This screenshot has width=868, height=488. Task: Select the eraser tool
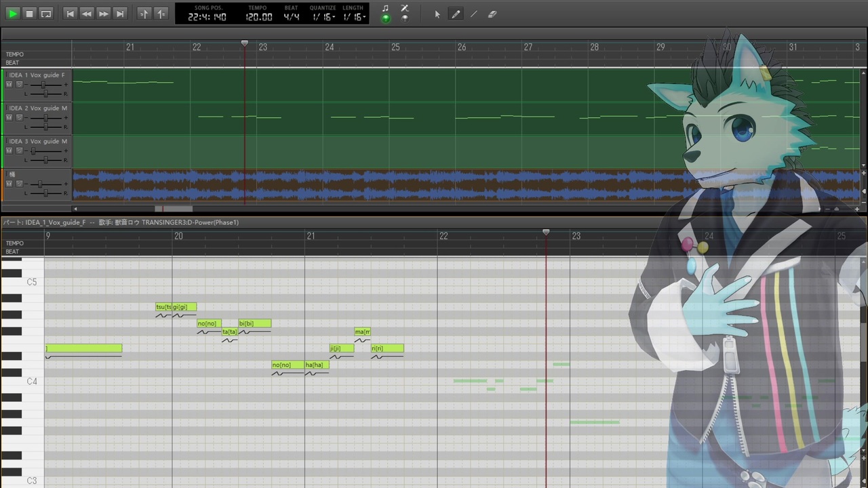point(492,14)
